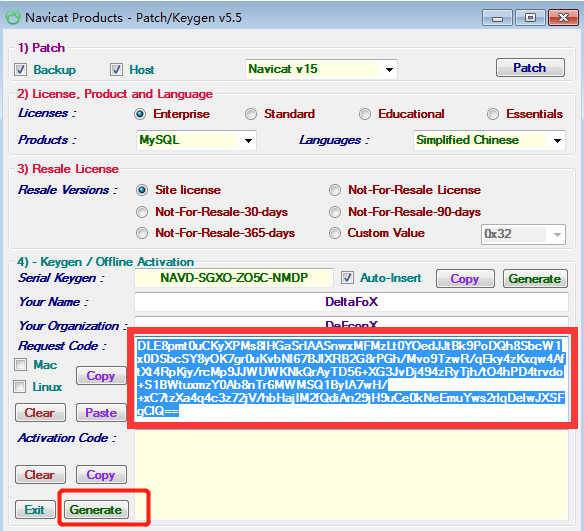Viewport: 584px width, 531px height.
Task: Click Generate button for activation code
Action: click(x=96, y=509)
